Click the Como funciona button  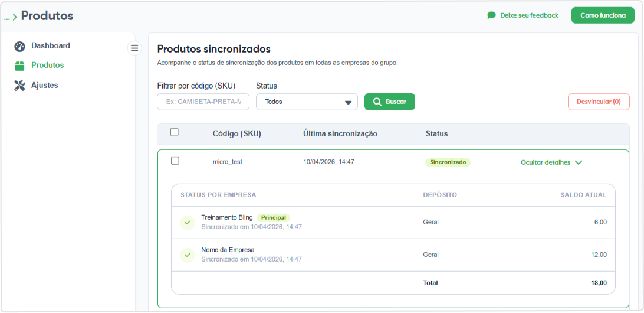point(603,15)
